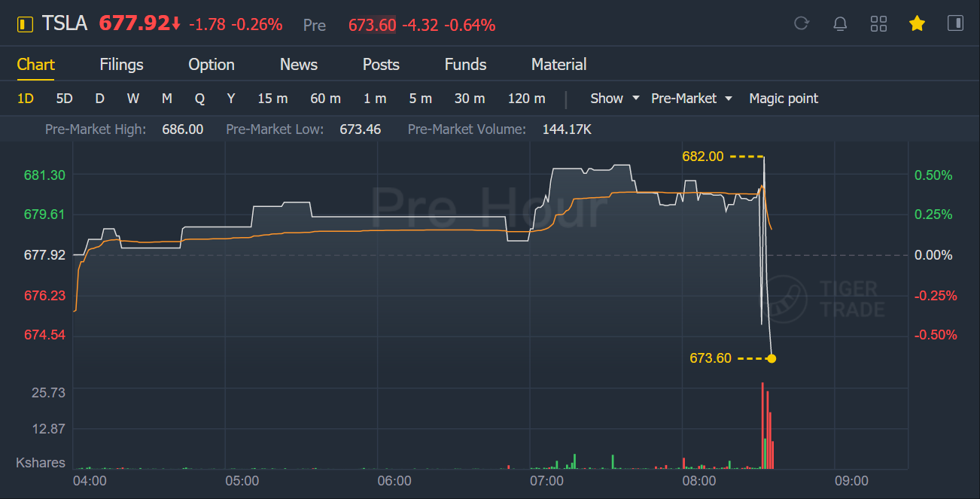Click the Kshares volume unit label
Viewport: 980px width, 499px height.
(41, 463)
